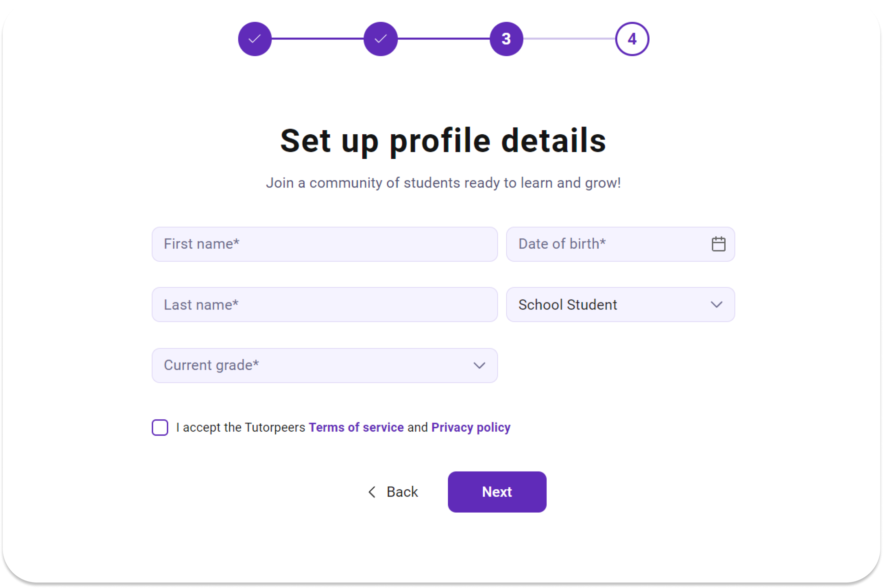
Task: Open the date of birth calendar icon
Action: click(x=718, y=244)
